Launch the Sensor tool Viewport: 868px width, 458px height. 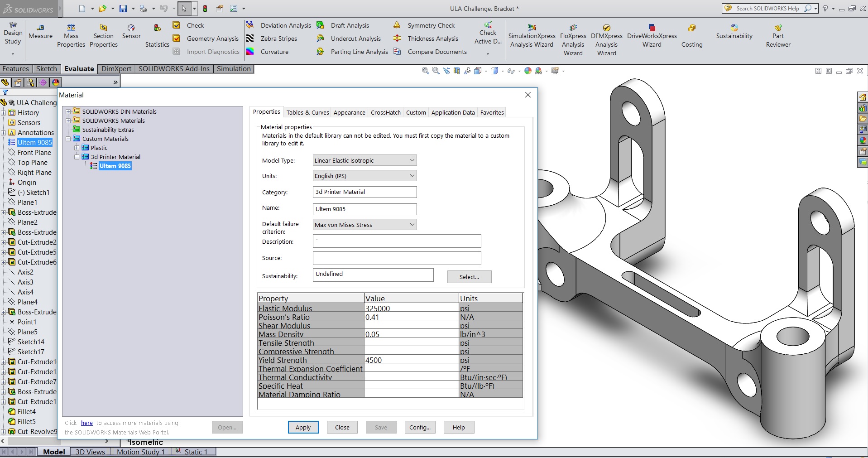coord(131,32)
